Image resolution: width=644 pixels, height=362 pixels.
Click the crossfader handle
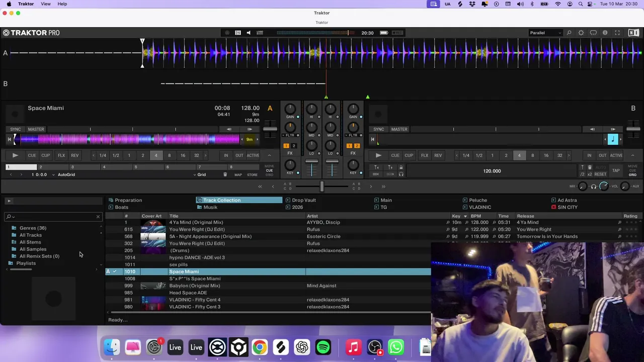[322, 187]
